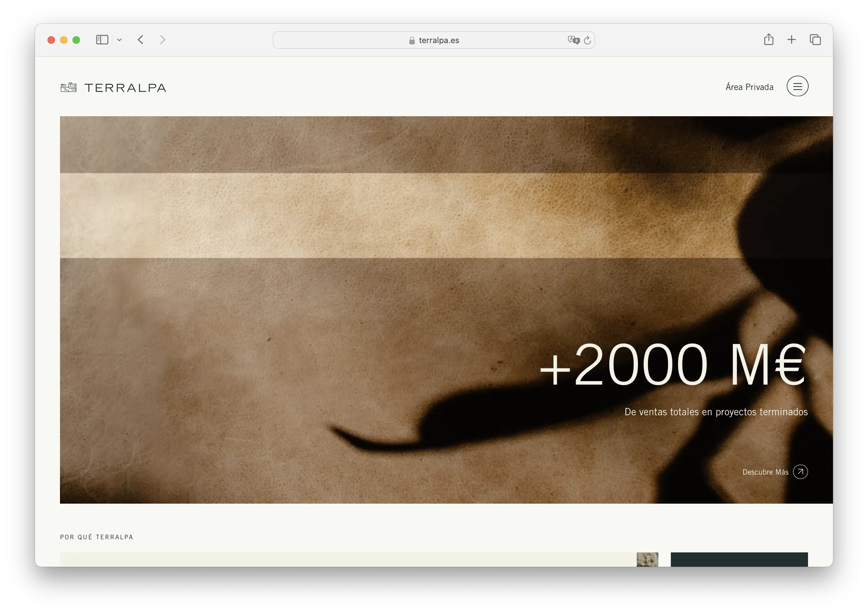The image size is (868, 613).
Task: Show the tab overview
Action: click(815, 40)
